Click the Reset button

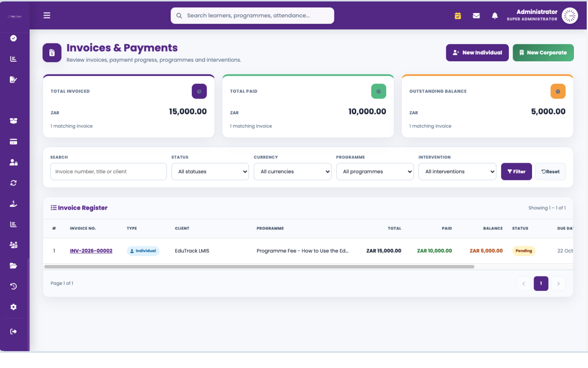pos(550,171)
